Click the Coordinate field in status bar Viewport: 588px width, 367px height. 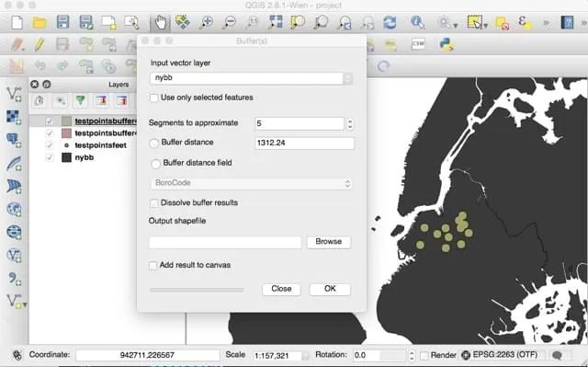[147, 355]
